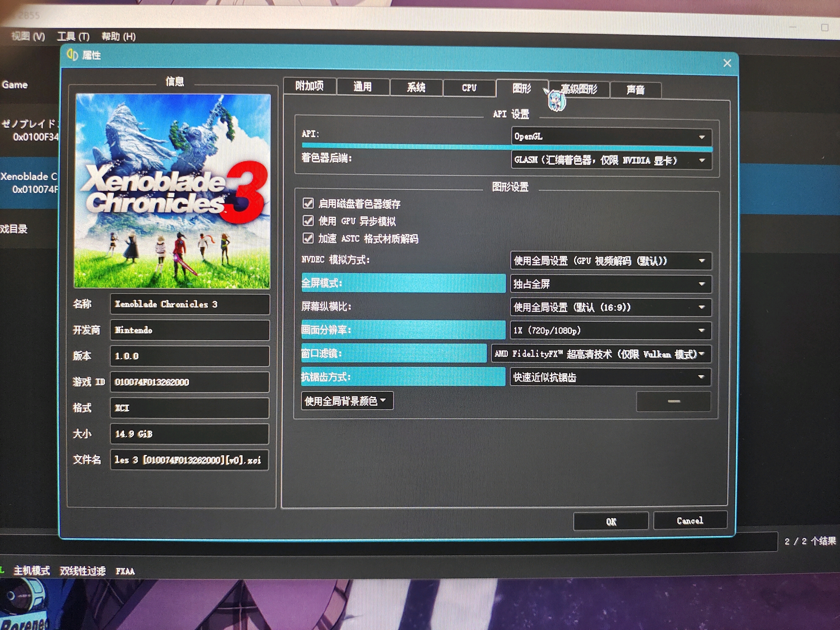Open the shader backend dropdown showing GLASM
The width and height of the screenshot is (840, 630).
[611, 160]
